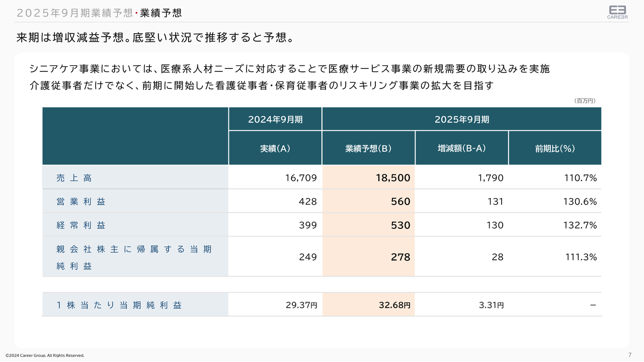Click the 親会社株主に帰属する当期純利益 row label
The height and width of the screenshot is (362, 644).
(x=134, y=257)
